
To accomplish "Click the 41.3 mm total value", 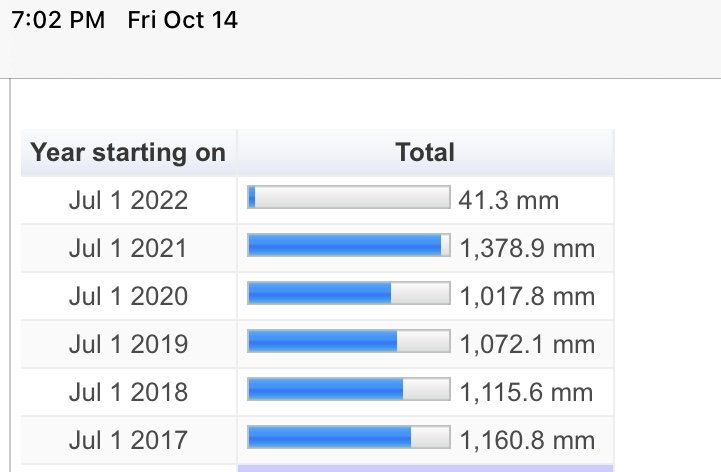I will click(509, 201).
